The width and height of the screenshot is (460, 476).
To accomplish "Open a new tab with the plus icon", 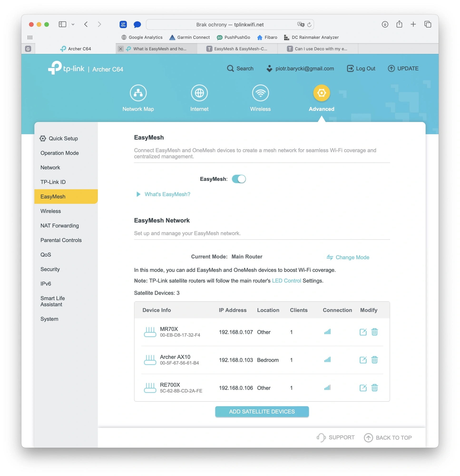I will 413,24.
